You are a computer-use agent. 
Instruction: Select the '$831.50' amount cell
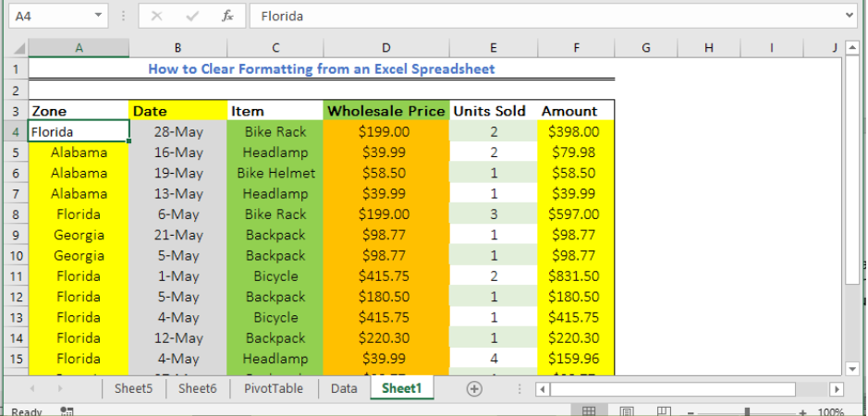click(x=576, y=275)
